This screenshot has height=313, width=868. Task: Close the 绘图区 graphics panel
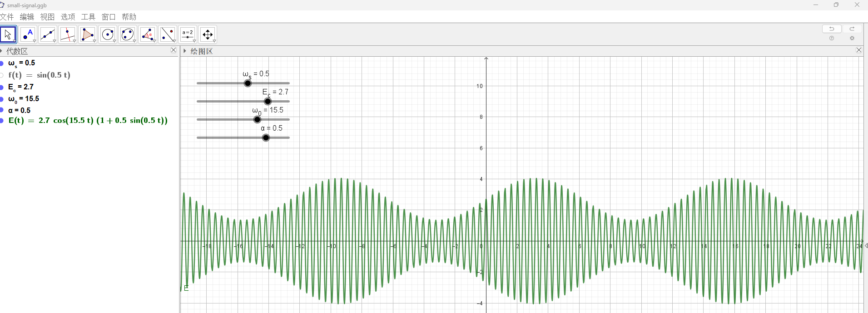(x=859, y=50)
